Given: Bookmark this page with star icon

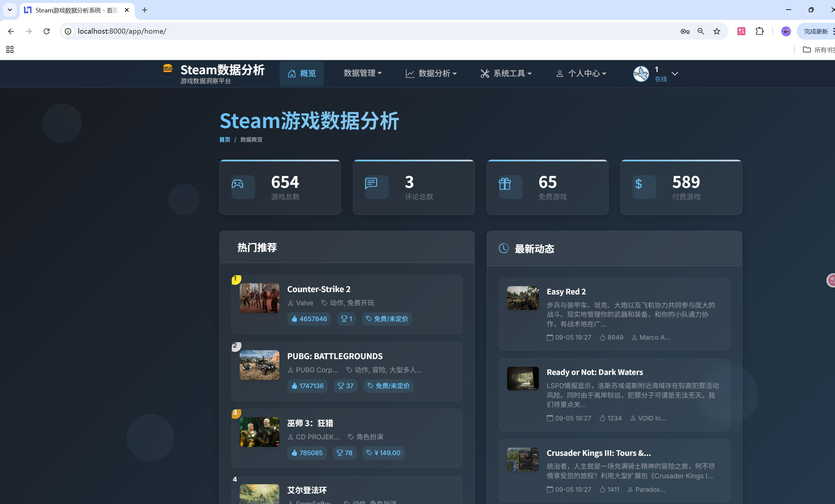Looking at the screenshot, I should coord(717,31).
